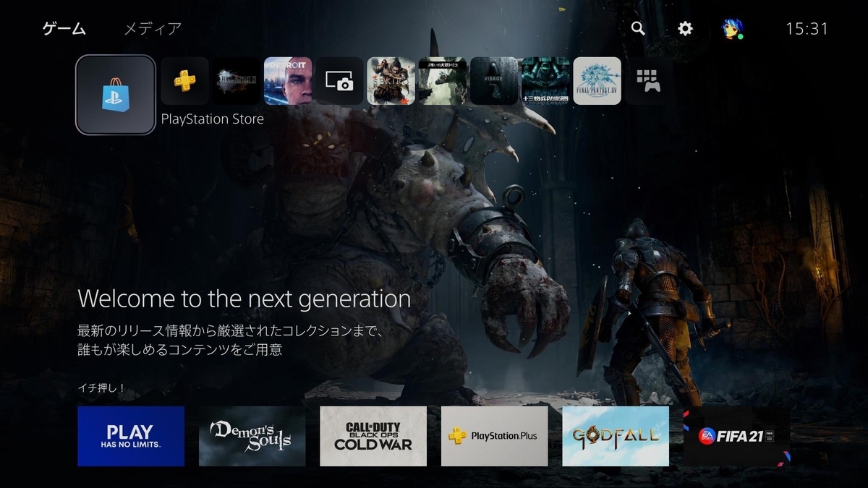
Task: Switch to the メディア tab
Action: point(153,29)
